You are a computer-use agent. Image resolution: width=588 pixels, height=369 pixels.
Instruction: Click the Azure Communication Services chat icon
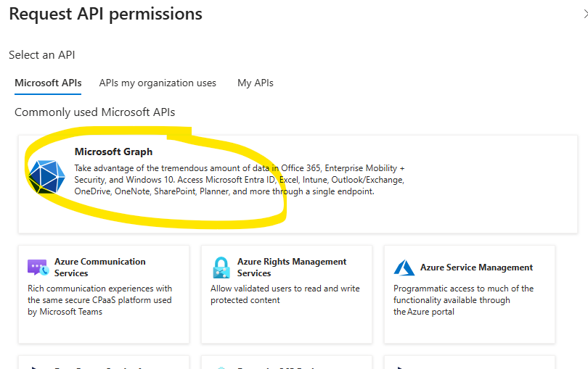[x=37, y=268]
